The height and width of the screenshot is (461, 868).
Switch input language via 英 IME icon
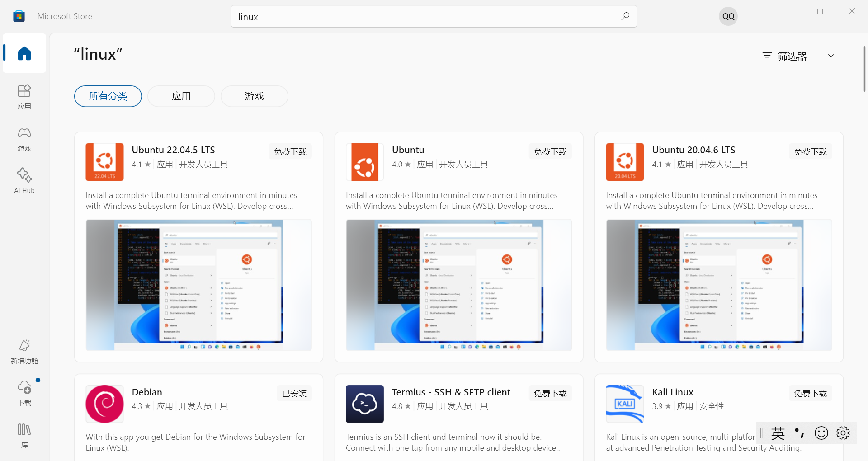778,433
